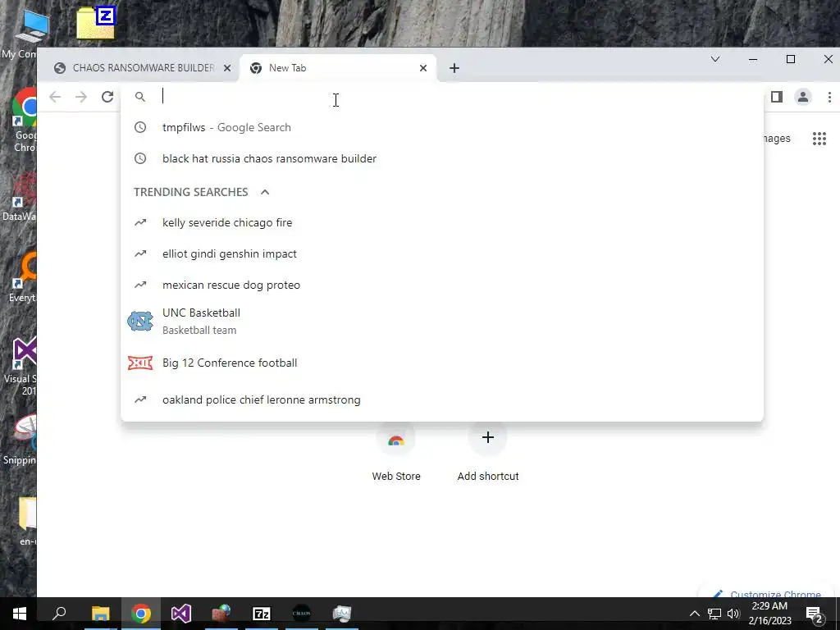Click the UNC Basketball team logo

[x=140, y=322]
